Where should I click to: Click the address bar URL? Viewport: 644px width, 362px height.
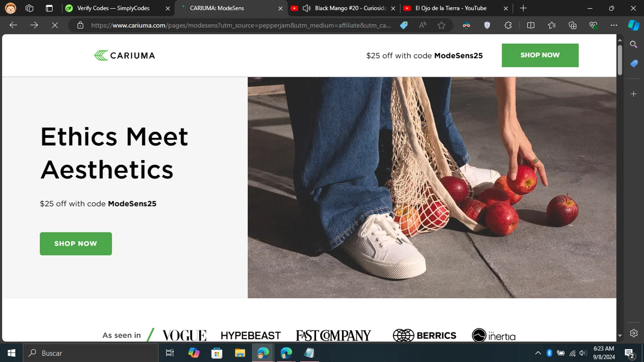(x=241, y=25)
